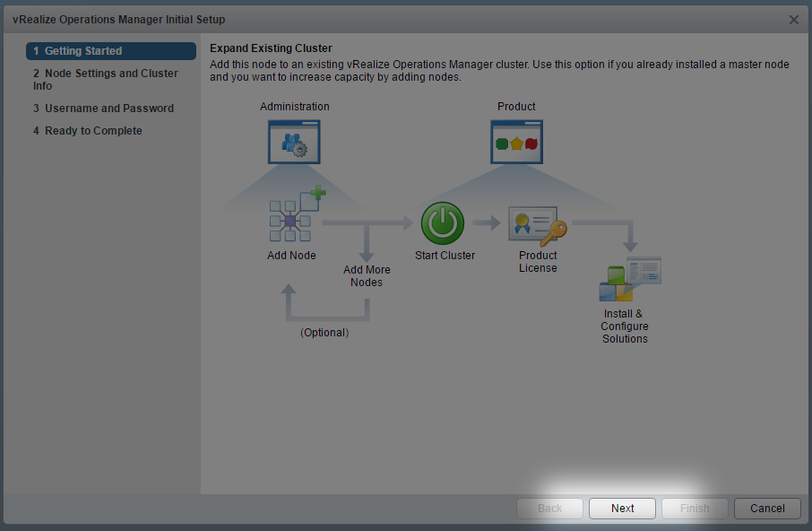Image resolution: width=812 pixels, height=531 pixels.
Task: Click the cluster description paragraph text
Action: point(499,71)
